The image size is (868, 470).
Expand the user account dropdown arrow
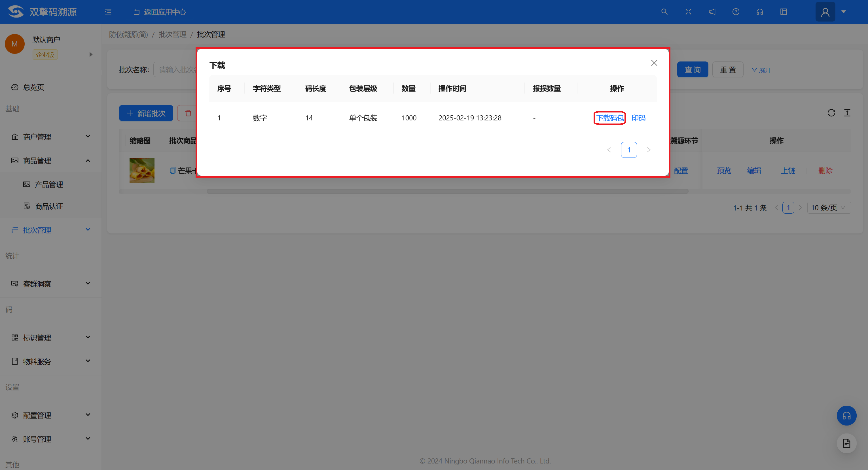tap(844, 12)
